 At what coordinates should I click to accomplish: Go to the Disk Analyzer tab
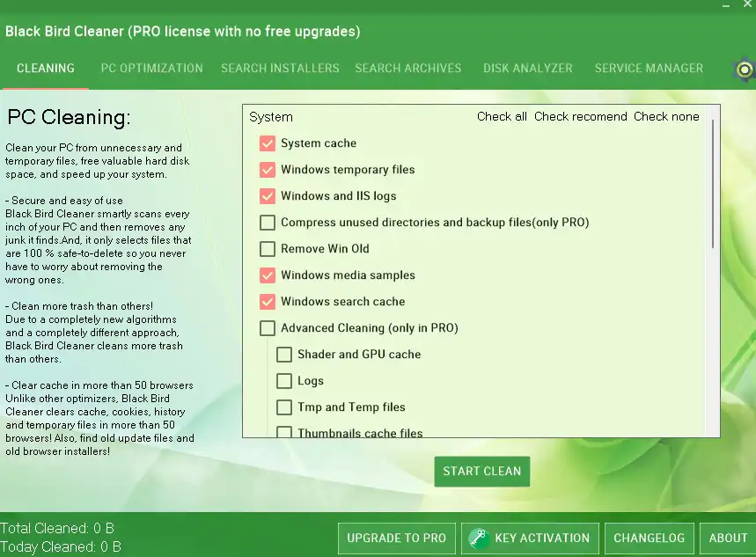tap(527, 68)
